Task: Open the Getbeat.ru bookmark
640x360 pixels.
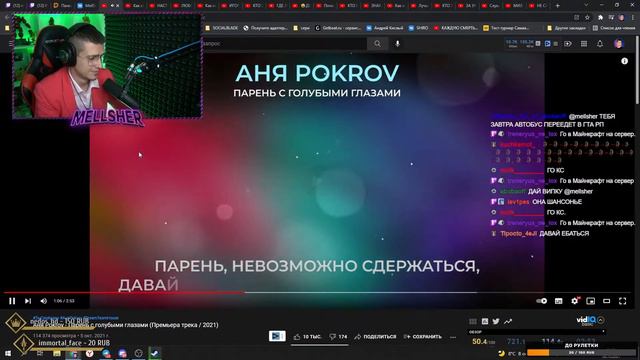Action: [338, 28]
